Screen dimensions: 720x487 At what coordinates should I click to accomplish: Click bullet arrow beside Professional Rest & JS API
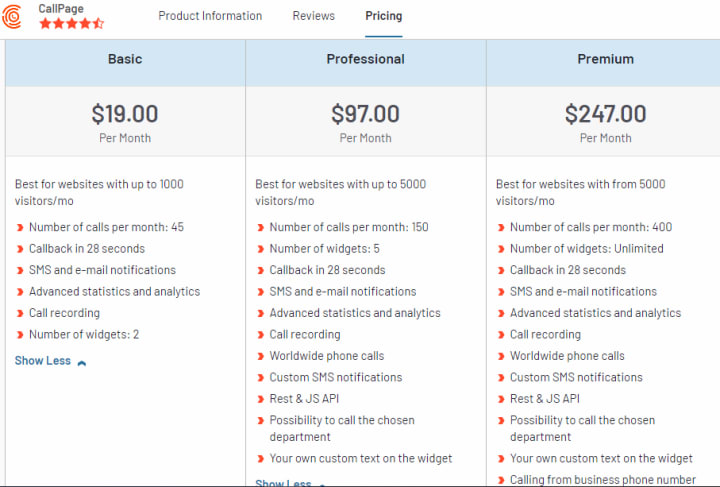pyautogui.click(x=261, y=399)
